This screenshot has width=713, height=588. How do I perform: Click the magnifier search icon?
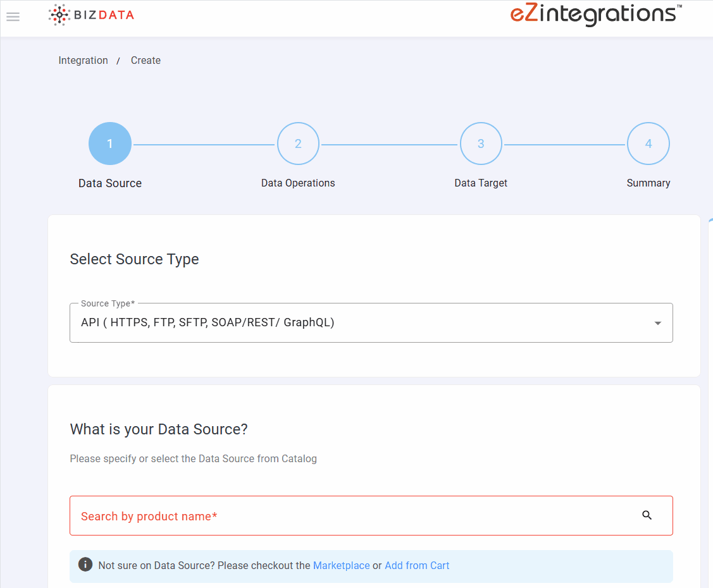647,515
